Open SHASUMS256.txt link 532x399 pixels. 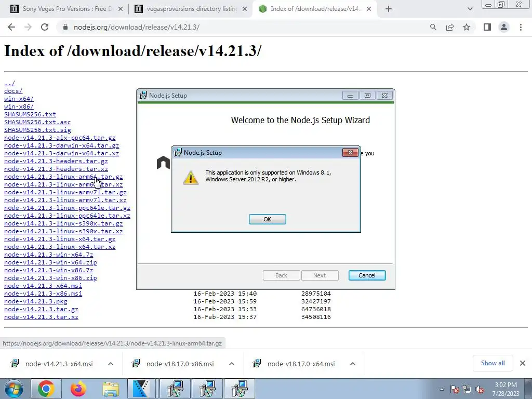pos(30,114)
